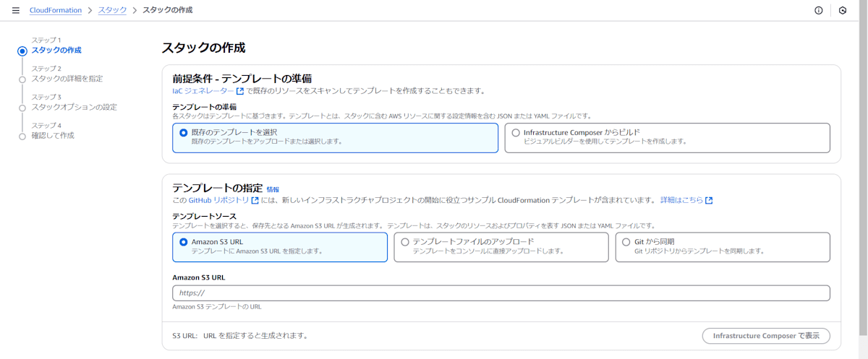The width and height of the screenshot is (868, 359).
Task: Select the 既存のテンプレートを選択 option
Action: coord(335,137)
